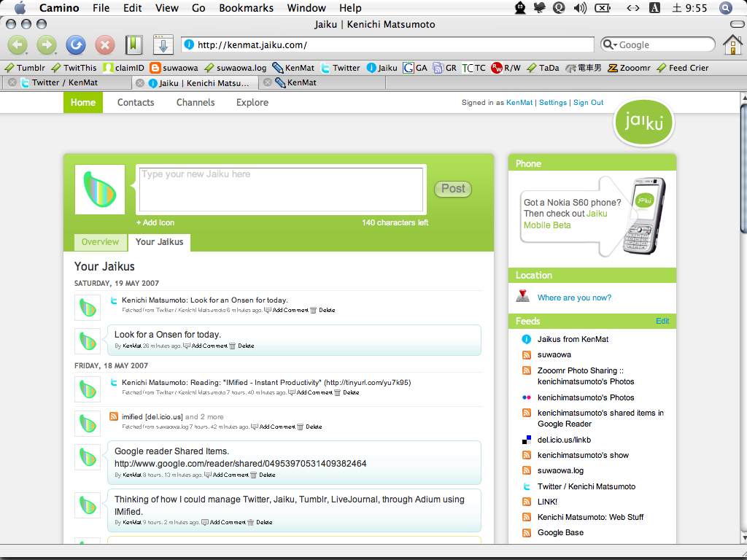Screen dimensions: 747x560
Task: Click the profile avatar beside the post box
Action: click(x=100, y=190)
